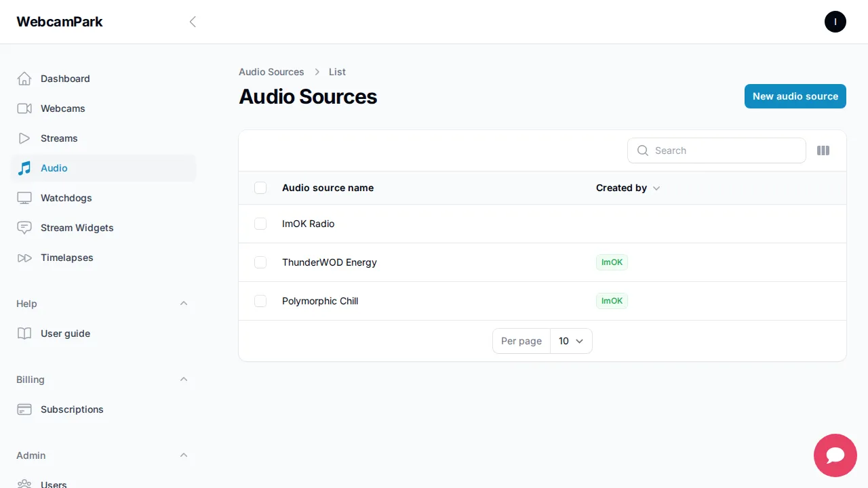Select the ThunderWOD Energy checkbox
This screenshot has height=488, width=868.
point(260,262)
